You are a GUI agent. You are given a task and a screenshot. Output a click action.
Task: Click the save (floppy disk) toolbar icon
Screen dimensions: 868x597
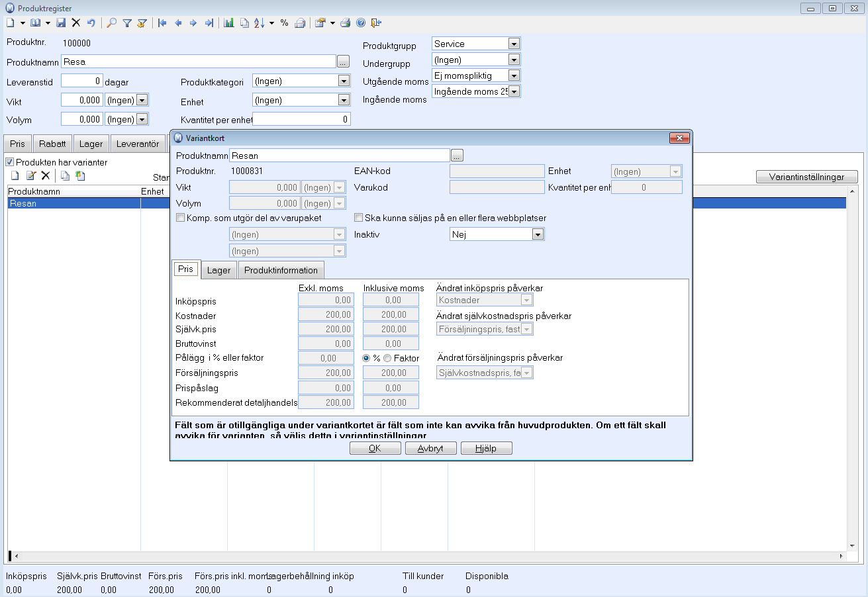pos(61,23)
